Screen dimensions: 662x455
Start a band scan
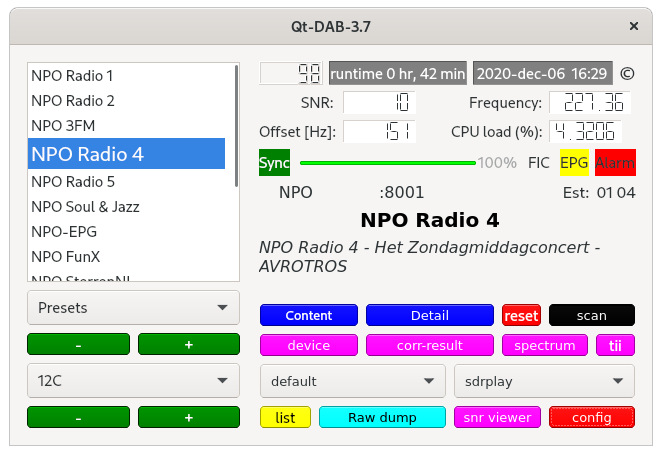point(591,315)
